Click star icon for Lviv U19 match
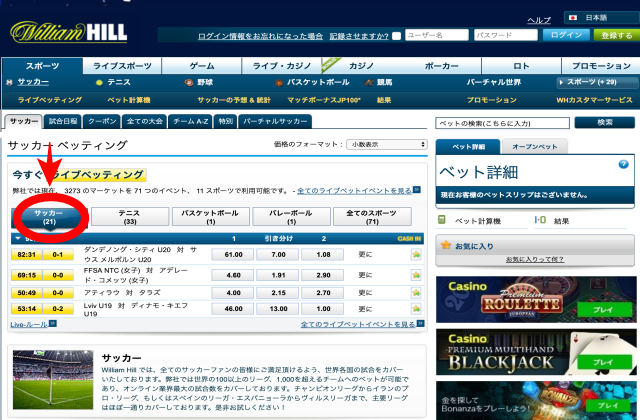640x420 pixels. click(416, 310)
